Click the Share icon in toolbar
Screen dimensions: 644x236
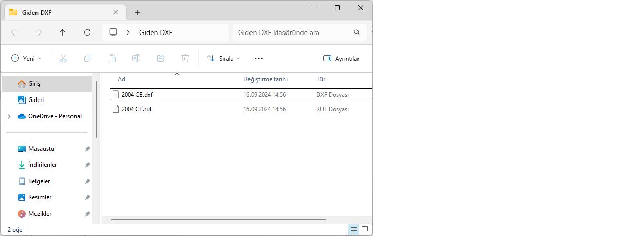click(x=161, y=58)
